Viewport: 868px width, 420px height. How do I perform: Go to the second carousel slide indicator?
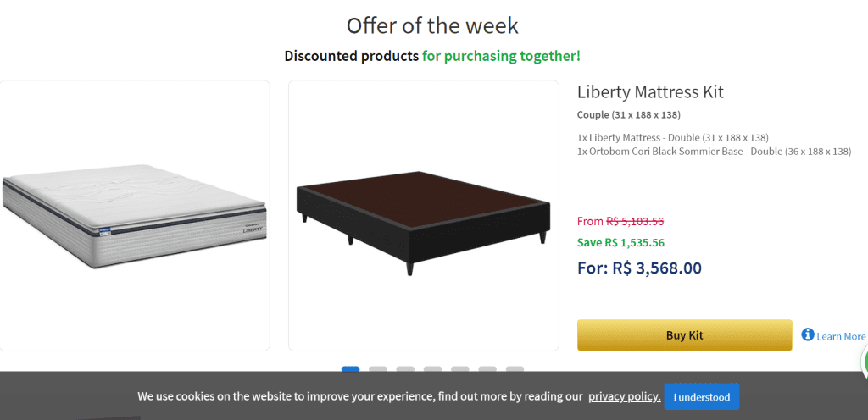coord(378,369)
